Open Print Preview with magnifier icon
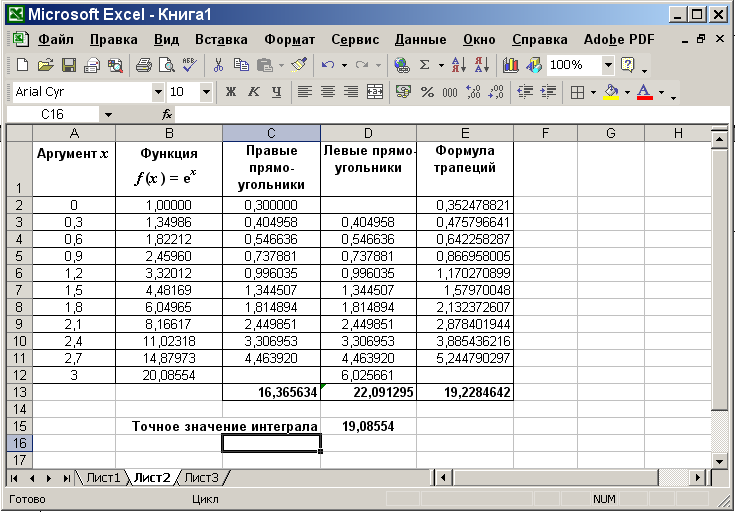Image resolution: width=735 pixels, height=512 pixels. pos(166,65)
